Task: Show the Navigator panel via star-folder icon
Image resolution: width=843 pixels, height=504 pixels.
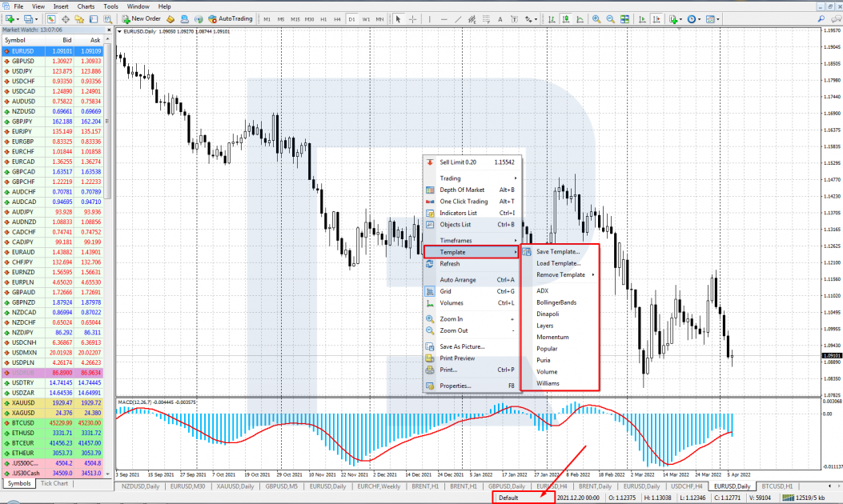Action: coord(79,19)
